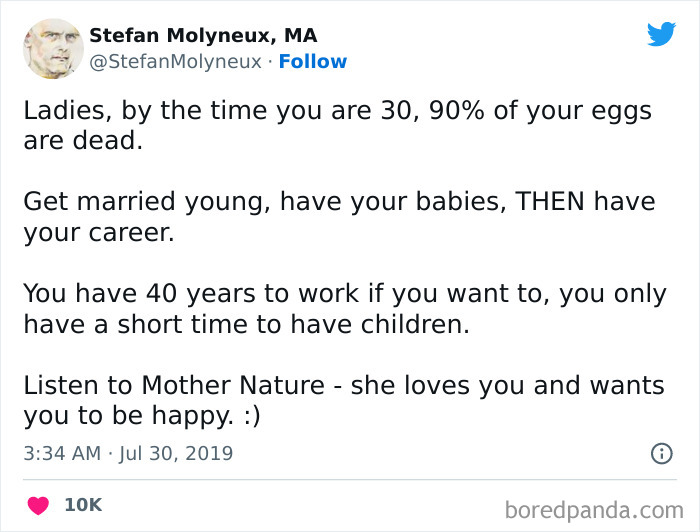700x532 pixels.
Task: Open Stefan Molyneux's profile picture
Action: click(x=53, y=48)
